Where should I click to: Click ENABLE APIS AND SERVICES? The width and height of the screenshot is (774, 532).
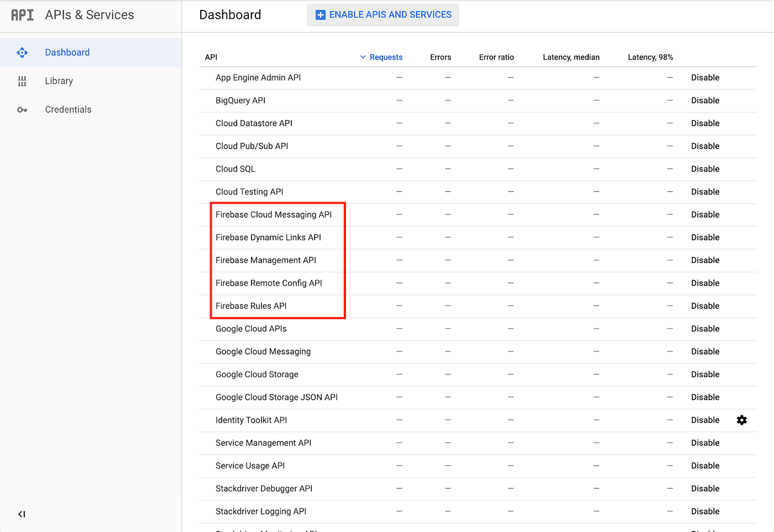coord(383,15)
